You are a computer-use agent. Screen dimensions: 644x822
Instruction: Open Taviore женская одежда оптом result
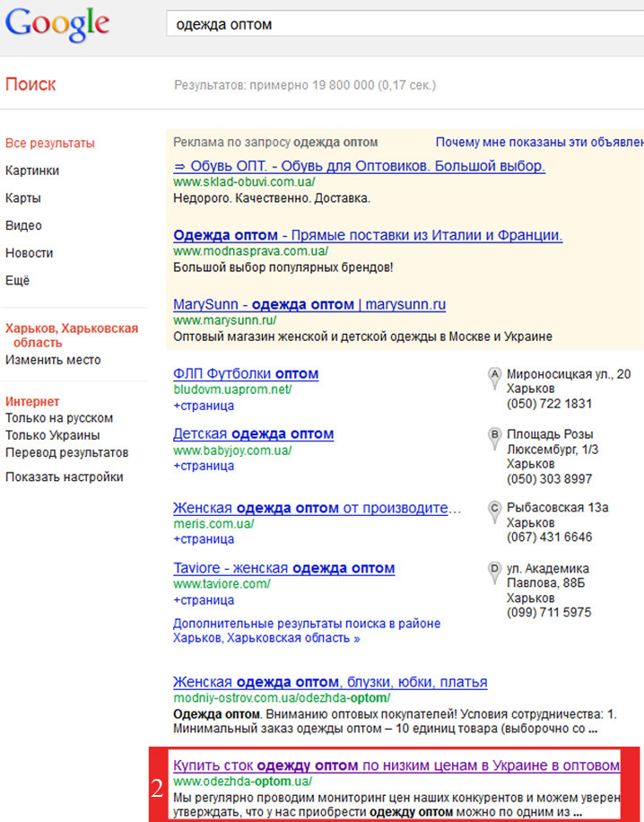click(x=284, y=568)
